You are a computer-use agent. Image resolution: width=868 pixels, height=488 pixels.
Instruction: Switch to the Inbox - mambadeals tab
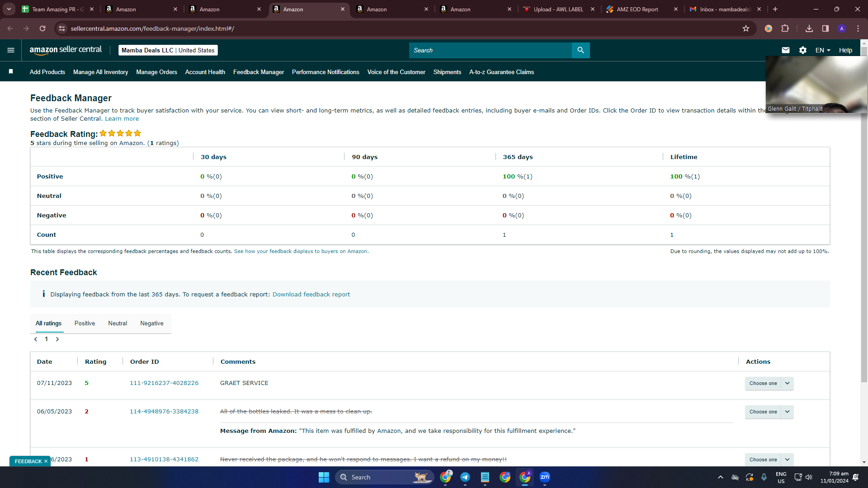click(x=725, y=9)
